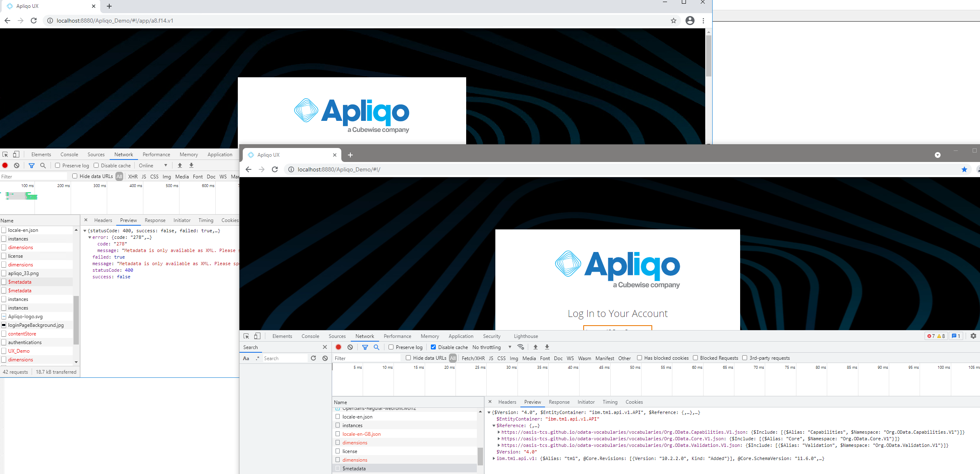Enable Preserve log in back window DevTools
The width and height of the screenshot is (980, 474).
(58, 165)
